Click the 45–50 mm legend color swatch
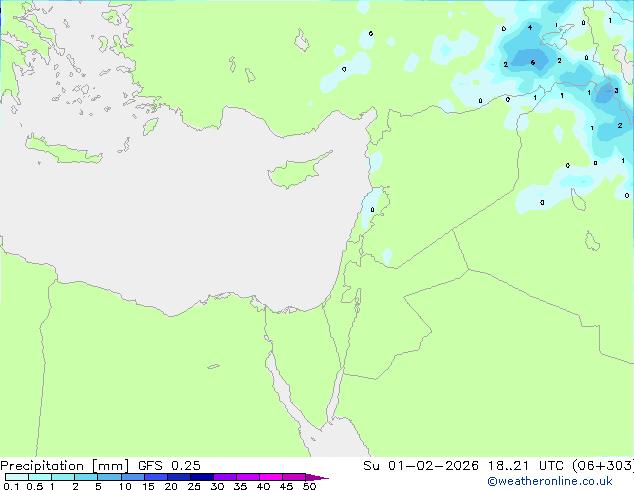The width and height of the screenshot is (634, 490). [294, 477]
